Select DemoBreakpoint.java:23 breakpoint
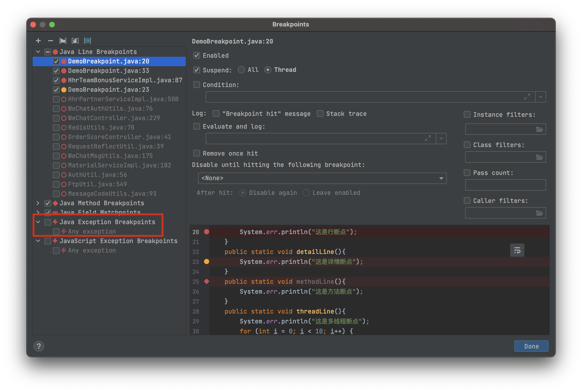This screenshot has width=582, height=392. (109, 90)
